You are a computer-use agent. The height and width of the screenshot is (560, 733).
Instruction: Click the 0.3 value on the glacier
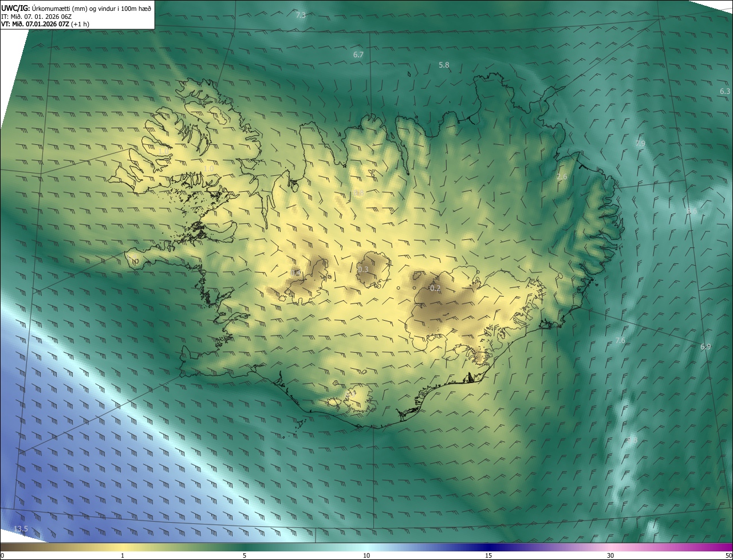pos(363,270)
